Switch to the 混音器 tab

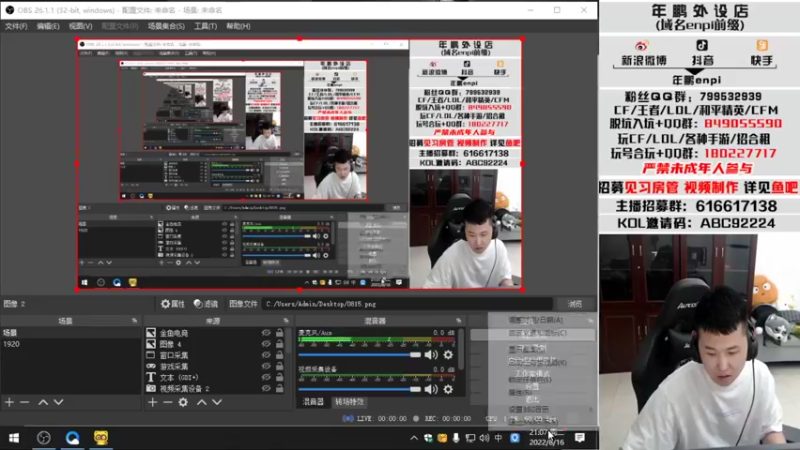[313, 402]
